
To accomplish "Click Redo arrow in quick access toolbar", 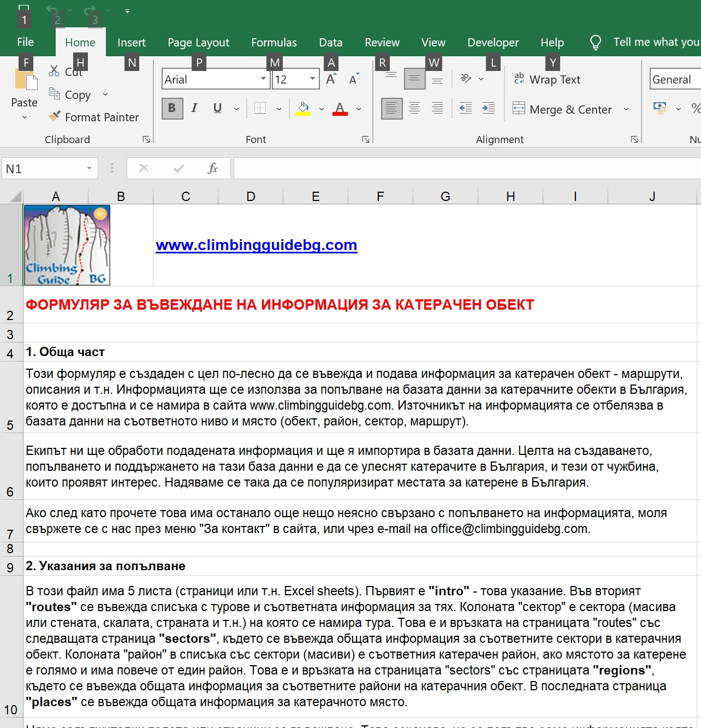I will [x=90, y=10].
